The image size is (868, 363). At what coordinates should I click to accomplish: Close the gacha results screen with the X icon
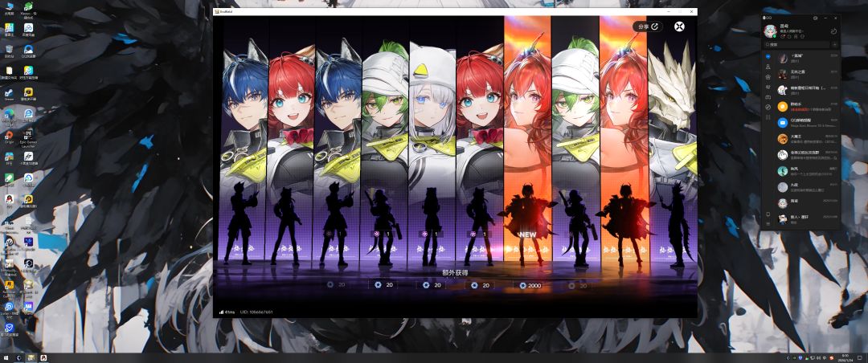679,26
